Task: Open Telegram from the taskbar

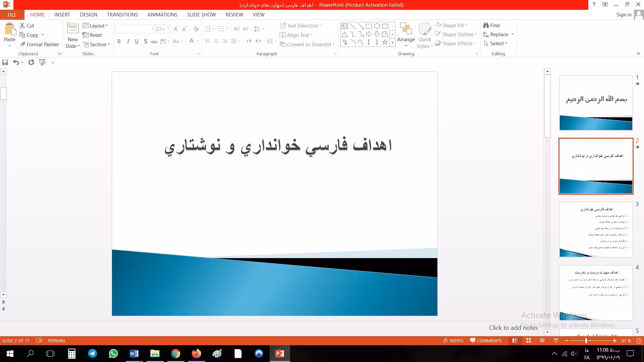Action: pos(93,354)
